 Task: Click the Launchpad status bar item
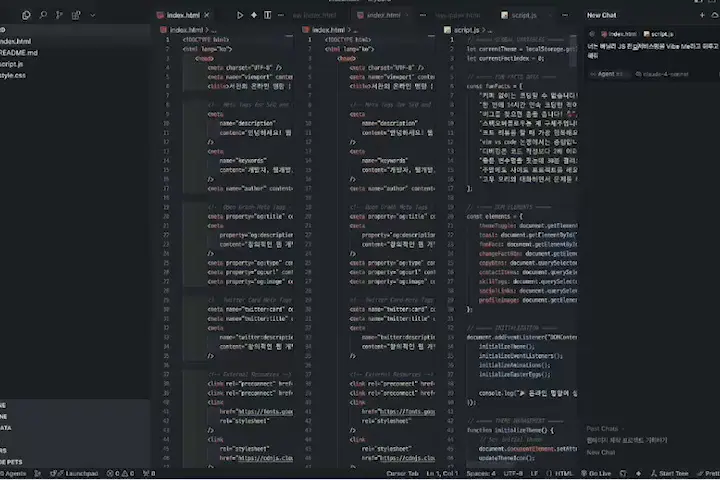pos(75,474)
